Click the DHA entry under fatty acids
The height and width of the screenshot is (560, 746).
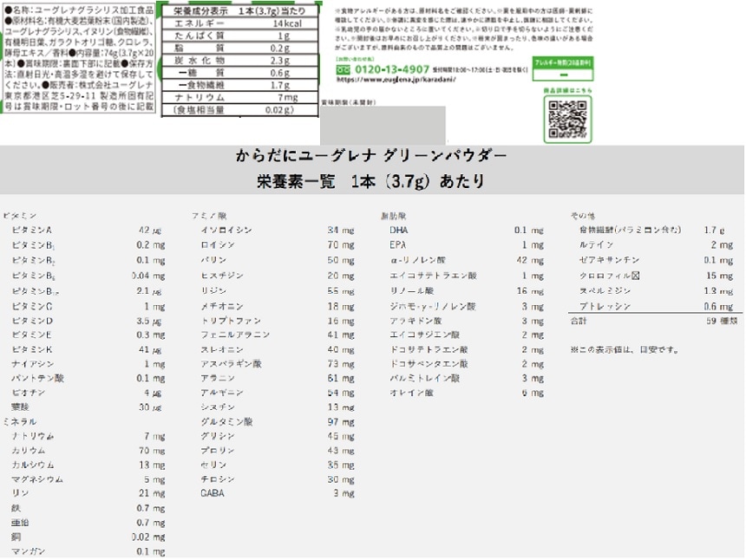(x=398, y=230)
